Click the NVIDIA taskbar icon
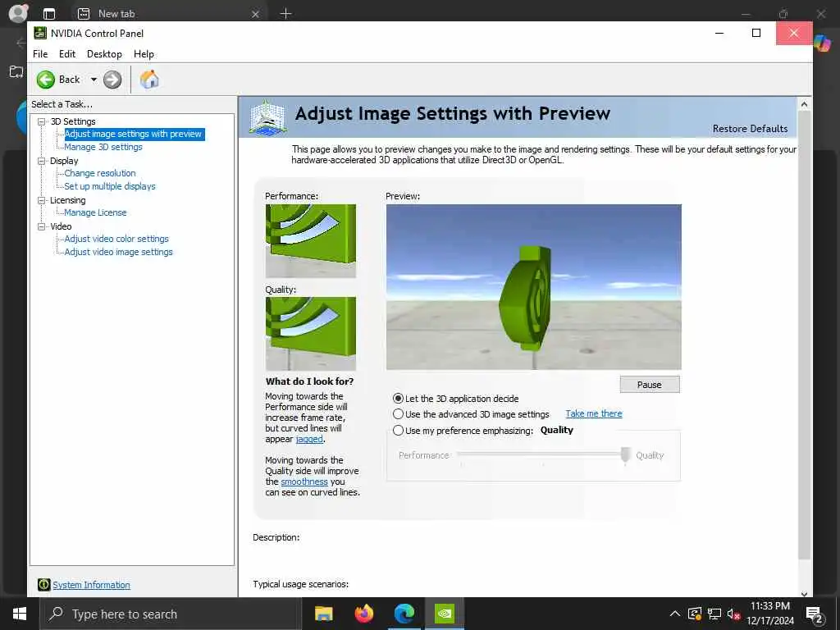The height and width of the screenshot is (630, 840). (445, 614)
